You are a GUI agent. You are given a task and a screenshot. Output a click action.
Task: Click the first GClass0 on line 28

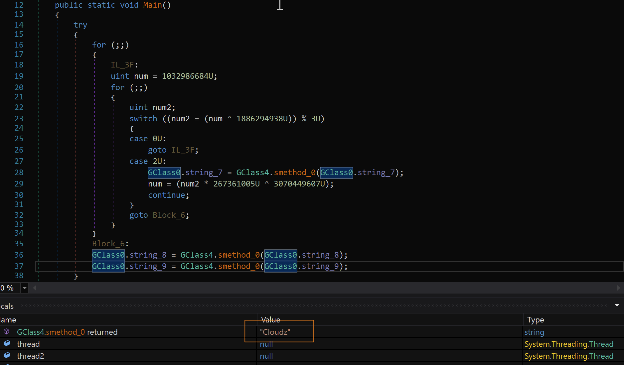[164, 172]
